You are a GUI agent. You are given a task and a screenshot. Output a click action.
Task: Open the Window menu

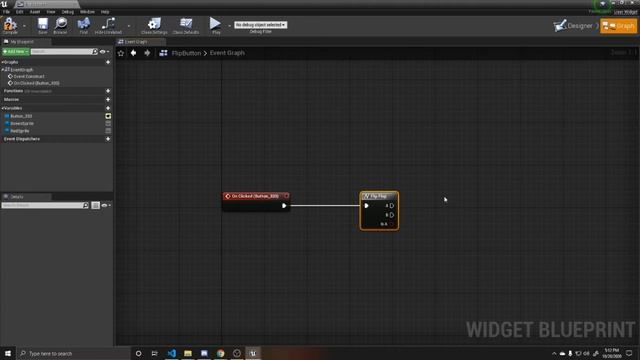tap(87, 12)
